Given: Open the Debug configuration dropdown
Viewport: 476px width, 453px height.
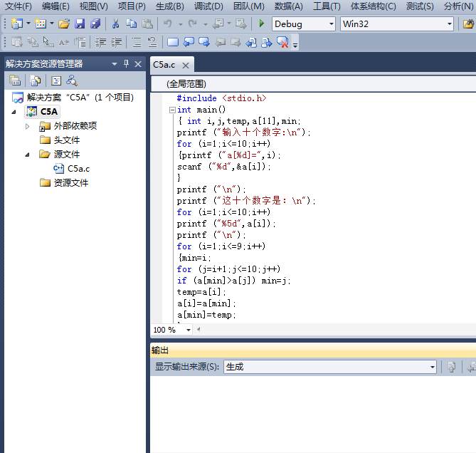Looking at the screenshot, I should [331, 24].
